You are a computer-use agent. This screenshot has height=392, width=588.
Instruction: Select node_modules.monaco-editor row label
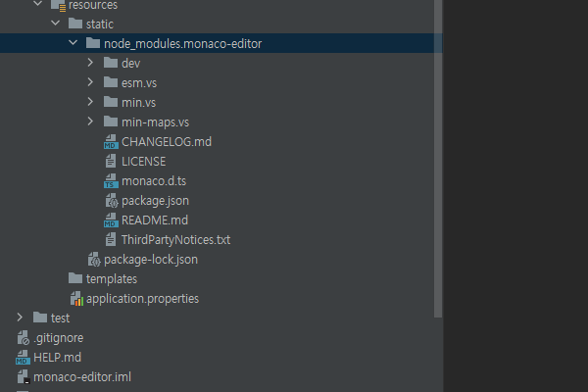tap(182, 44)
